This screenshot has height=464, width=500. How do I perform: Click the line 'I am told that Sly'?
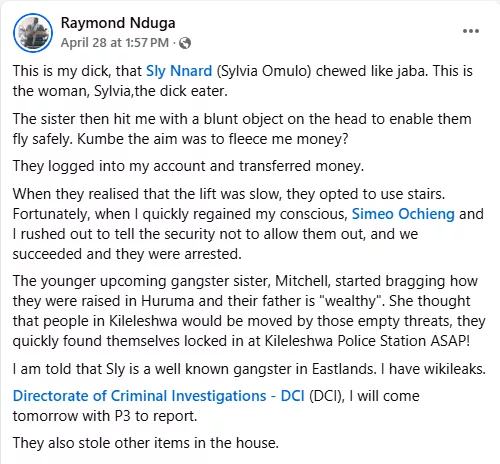point(249,369)
